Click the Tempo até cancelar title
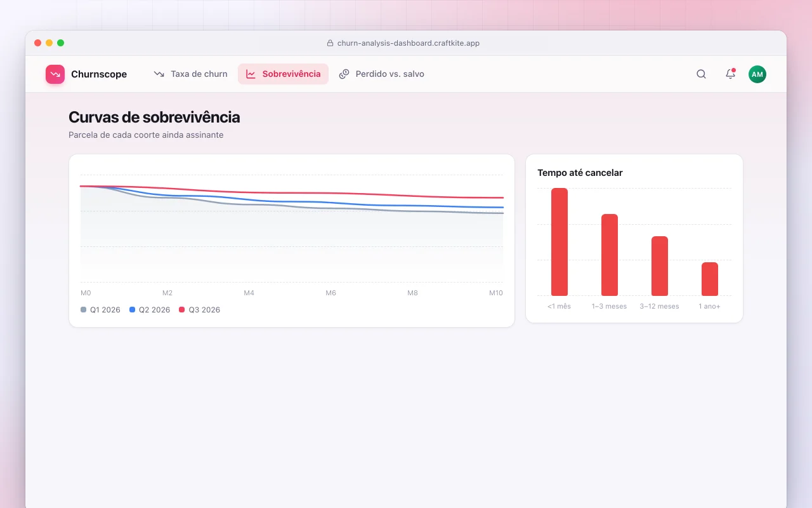812x508 pixels. coord(580,173)
